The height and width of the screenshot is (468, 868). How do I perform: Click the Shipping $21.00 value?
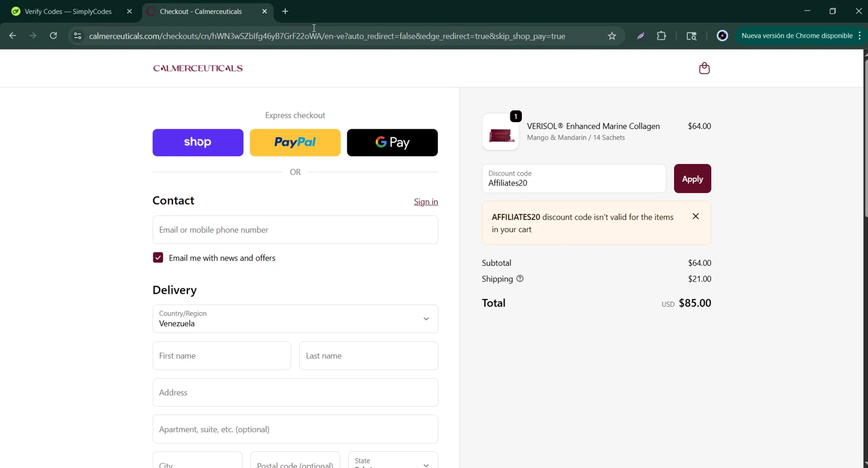(700, 279)
